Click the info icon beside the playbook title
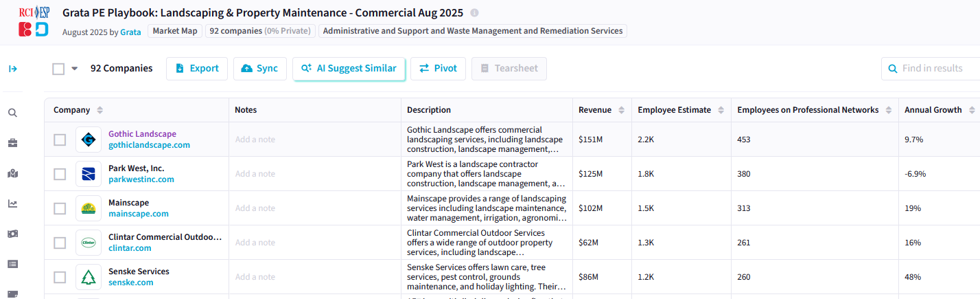The width and height of the screenshot is (980, 299). [x=474, y=13]
